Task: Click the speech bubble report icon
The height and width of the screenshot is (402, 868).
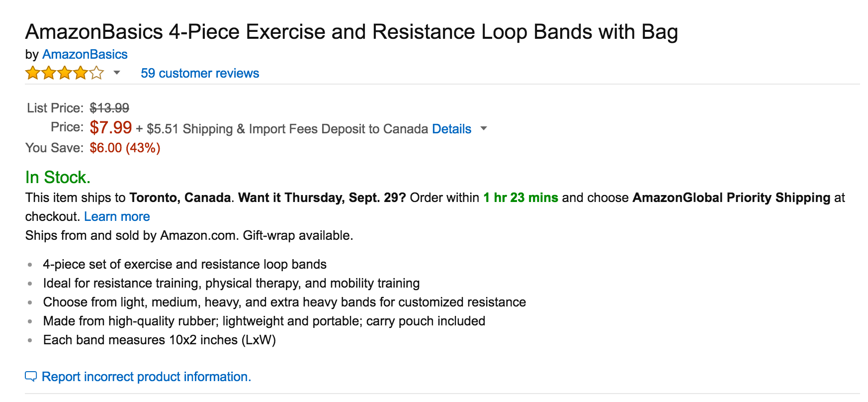Action: [31, 377]
